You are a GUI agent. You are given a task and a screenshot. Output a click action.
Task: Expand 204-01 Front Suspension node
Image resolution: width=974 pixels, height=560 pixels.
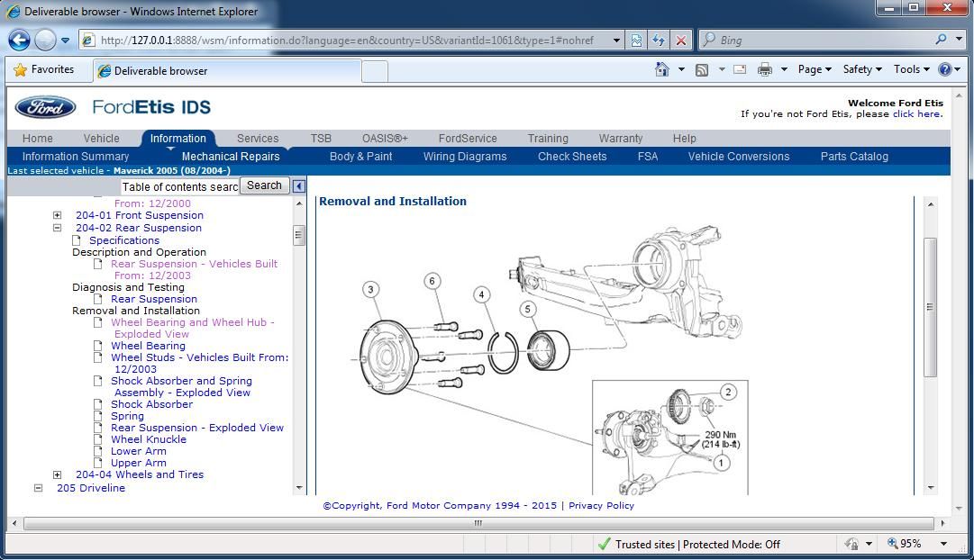(57, 215)
